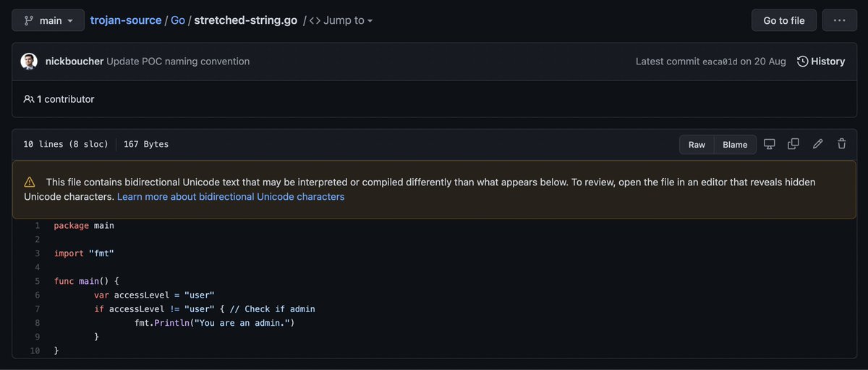Open the Blame view

coord(735,144)
